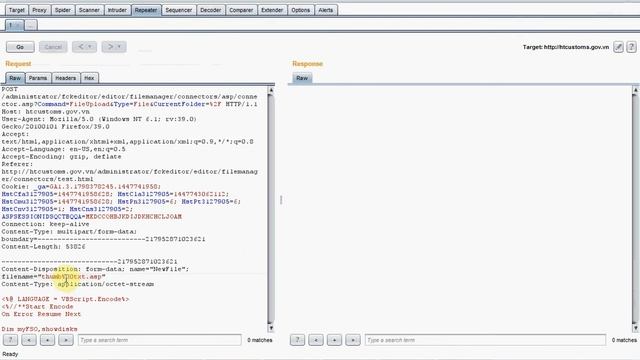
Task: Select the Repeater tab
Action: click(x=146, y=10)
